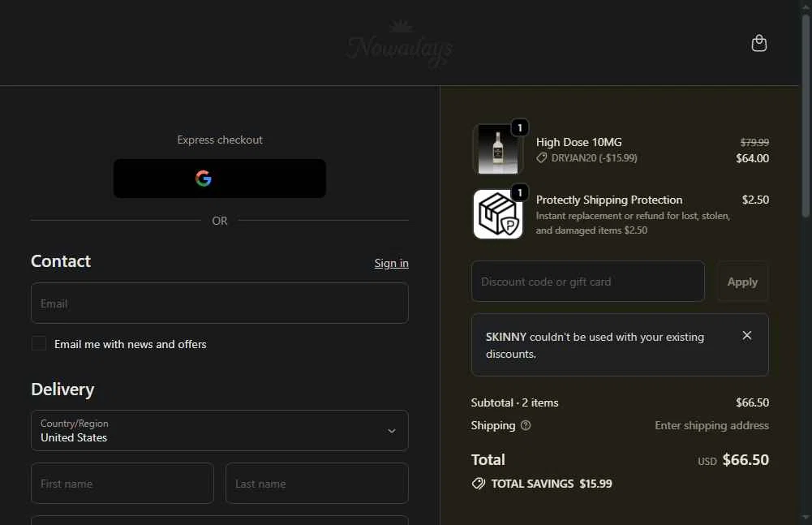Screen dimensions: 812x525
Task: Select the $66.50 total amount
Action: [745, 460]
